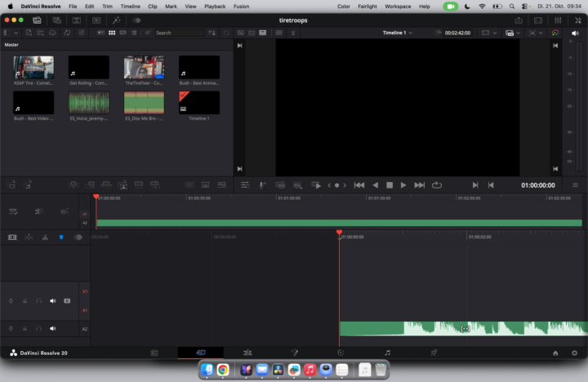This screenshot has width=588, height=382.
Task: Open the Media Pool panel
Action: tap(37, 20)
